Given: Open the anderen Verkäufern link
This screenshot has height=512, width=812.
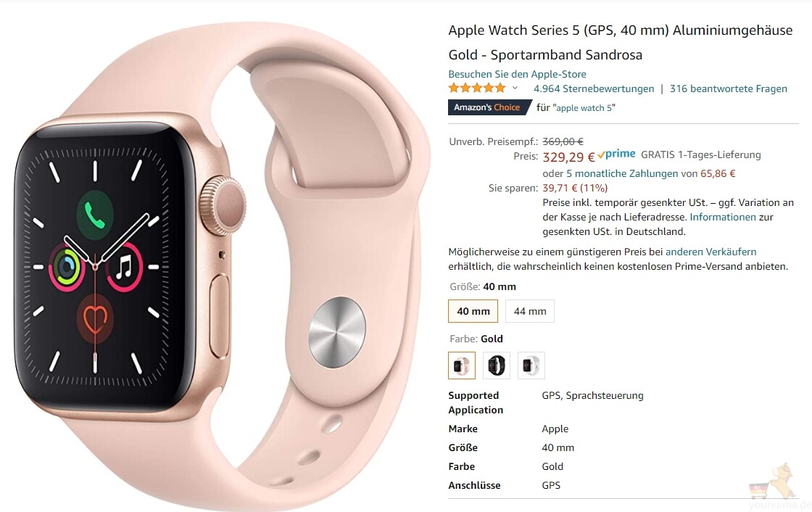Looking at the screenshot, I should pos(710,252).
